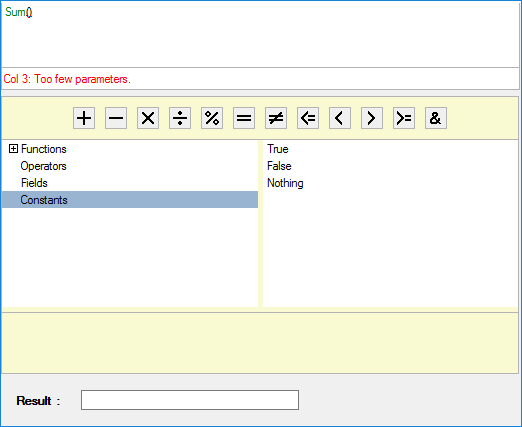Click the multiplication operator button

(148, 118)
